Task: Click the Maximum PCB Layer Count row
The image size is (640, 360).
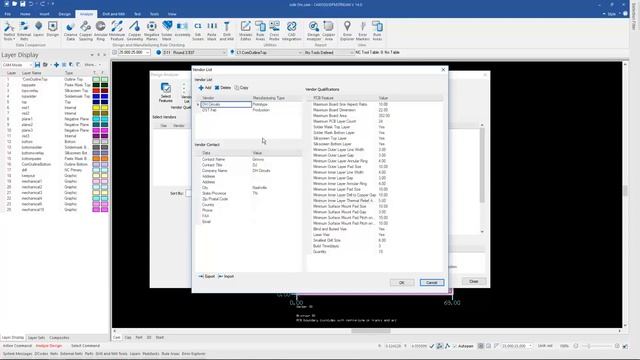Action: point(375,121)
